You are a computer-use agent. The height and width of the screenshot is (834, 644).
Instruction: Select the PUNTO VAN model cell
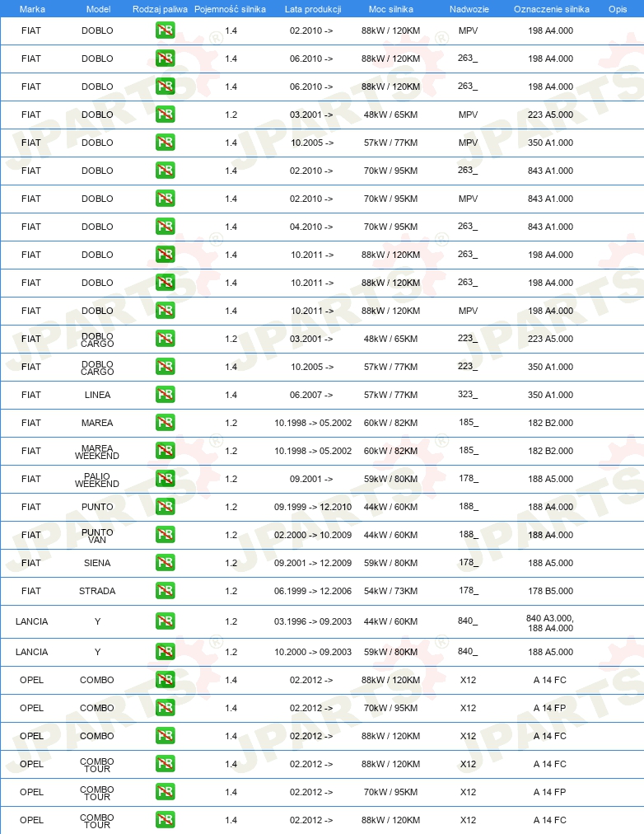(x=97, y=536)
